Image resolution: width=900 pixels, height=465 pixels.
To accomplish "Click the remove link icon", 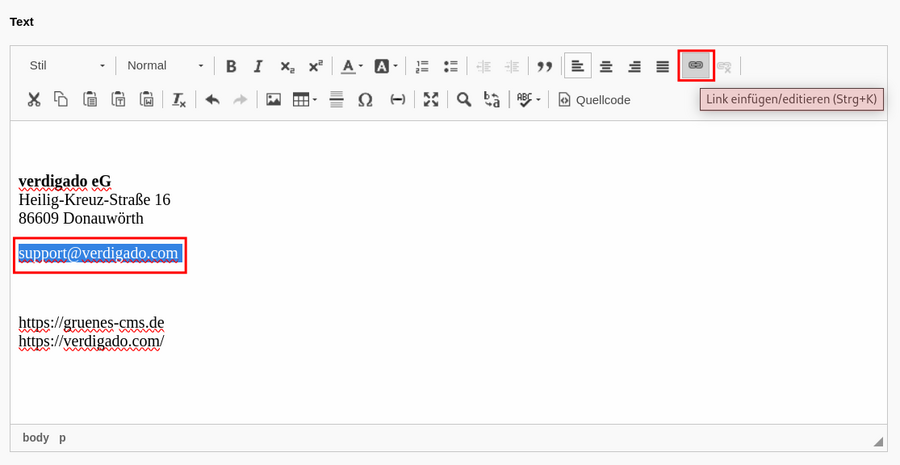I will pos(724,66).
